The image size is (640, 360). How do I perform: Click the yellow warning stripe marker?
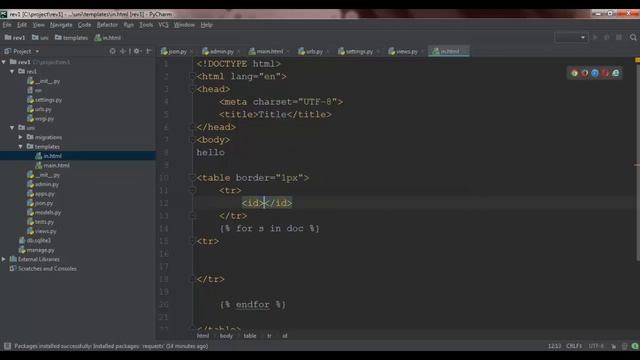pos(637,60)
